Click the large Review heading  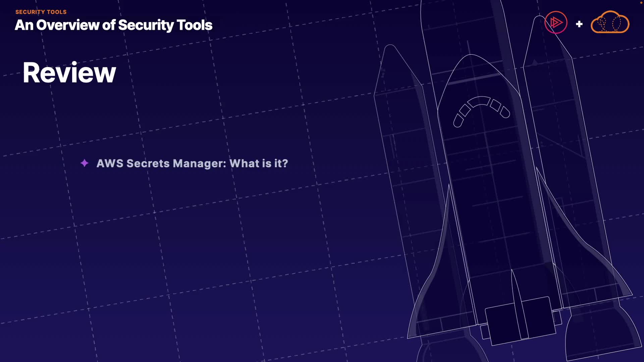tap(69, 73)
